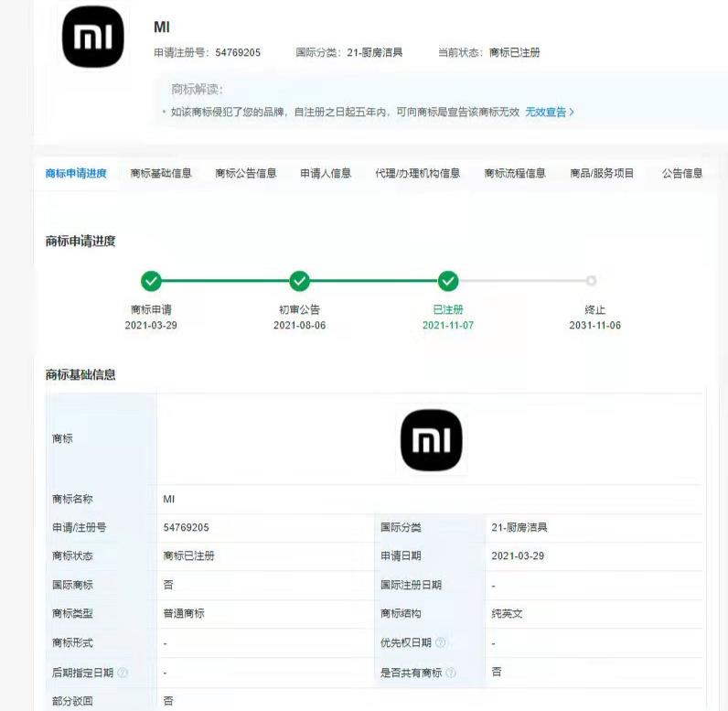Click the 商标申请进度 section heading
The width and height of the screenshot is (728, 711).
(x=80, y=241)
